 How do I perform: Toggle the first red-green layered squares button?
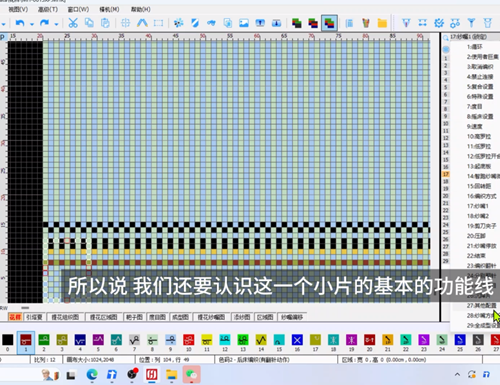click(x=297, y=23)
